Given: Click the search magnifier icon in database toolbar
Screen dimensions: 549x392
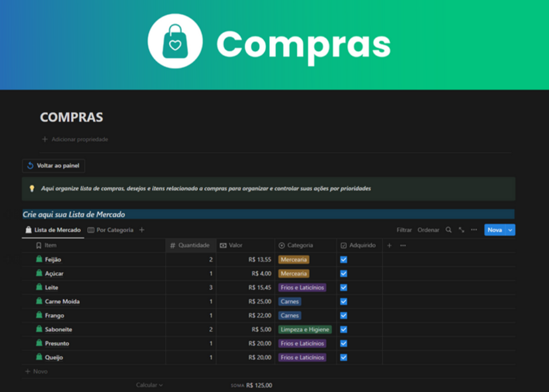Looking at the screenshot, I should pos(448,230).
